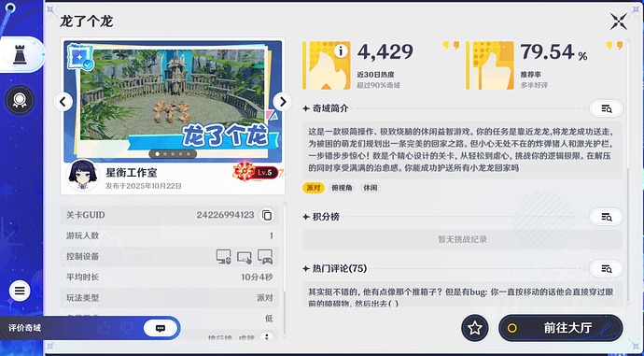Click the 热门评论(75) section heading
Screen dimensions: 644x356
pyautogui.click(x=339, y=268)
